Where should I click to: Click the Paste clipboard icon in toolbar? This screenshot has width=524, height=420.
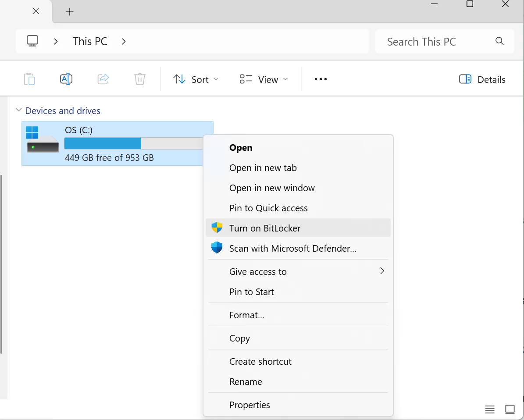point(29,79)
